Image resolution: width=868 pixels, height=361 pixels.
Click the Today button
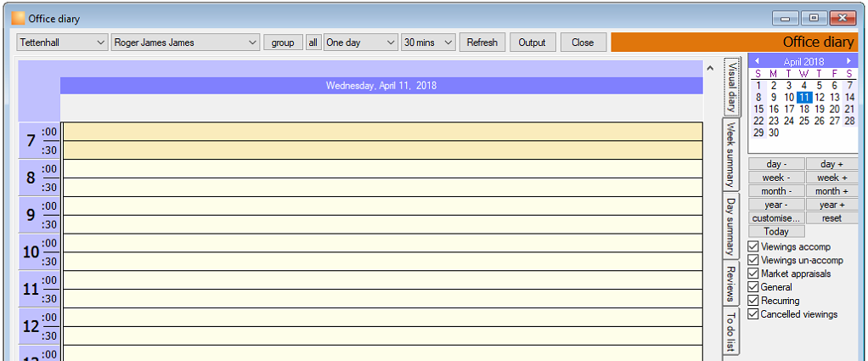[x=776, y=231]
